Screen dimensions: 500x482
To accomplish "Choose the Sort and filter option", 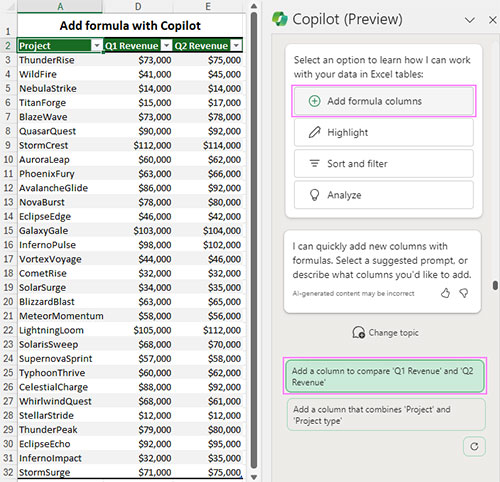I will (x=384, y=164).
